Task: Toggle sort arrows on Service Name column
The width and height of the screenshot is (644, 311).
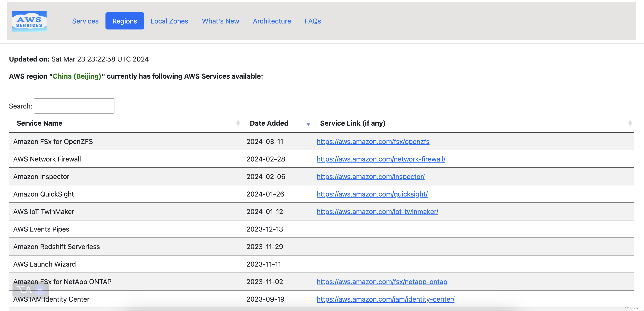Action: tap(238, 123)
